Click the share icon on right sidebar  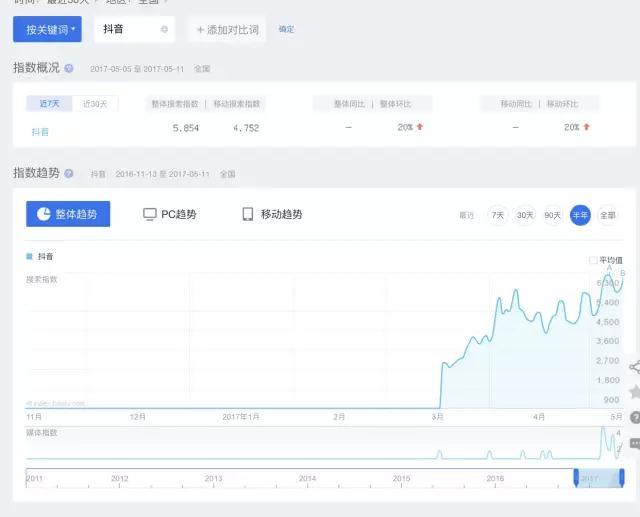634,367
